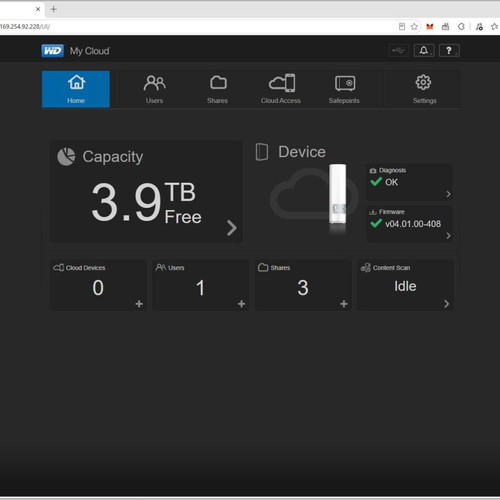Image resolution: width=500 pixels, height=500 pixels.
Task: Open the Home tab
Action: click(76, 89)
